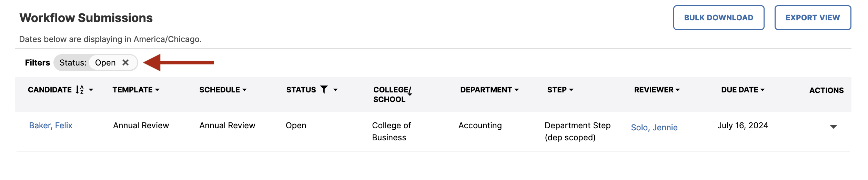Click the Candidate A-Z sort icon
Screen dimensions: 868x180
pyautogui.click(x=80, y=90)
